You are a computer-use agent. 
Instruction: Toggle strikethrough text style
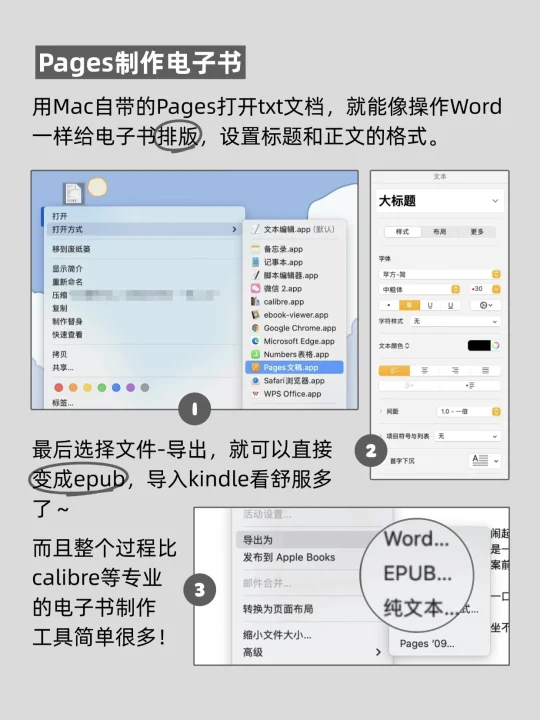(450, 305)
